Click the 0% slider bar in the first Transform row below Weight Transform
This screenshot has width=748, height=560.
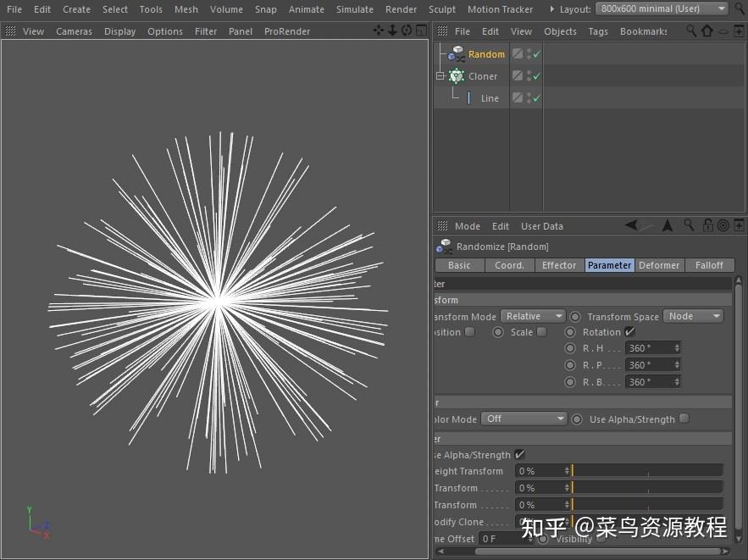(647, 487)
